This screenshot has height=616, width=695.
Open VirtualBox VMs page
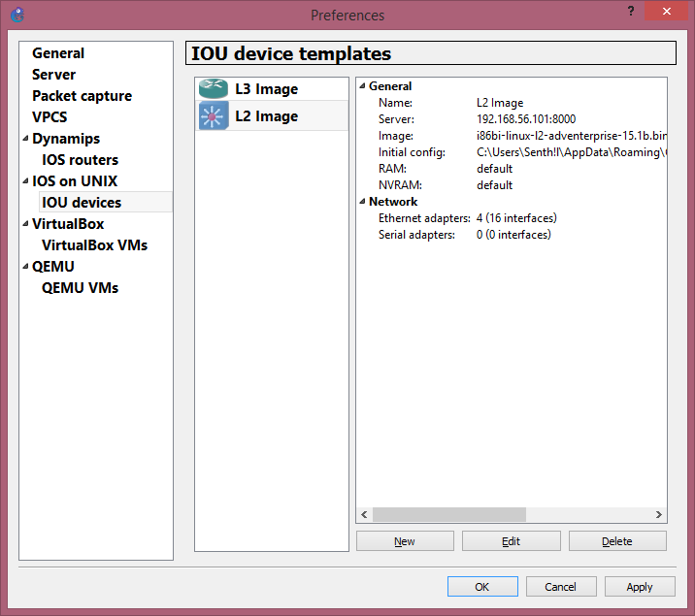tap(94, 244)
